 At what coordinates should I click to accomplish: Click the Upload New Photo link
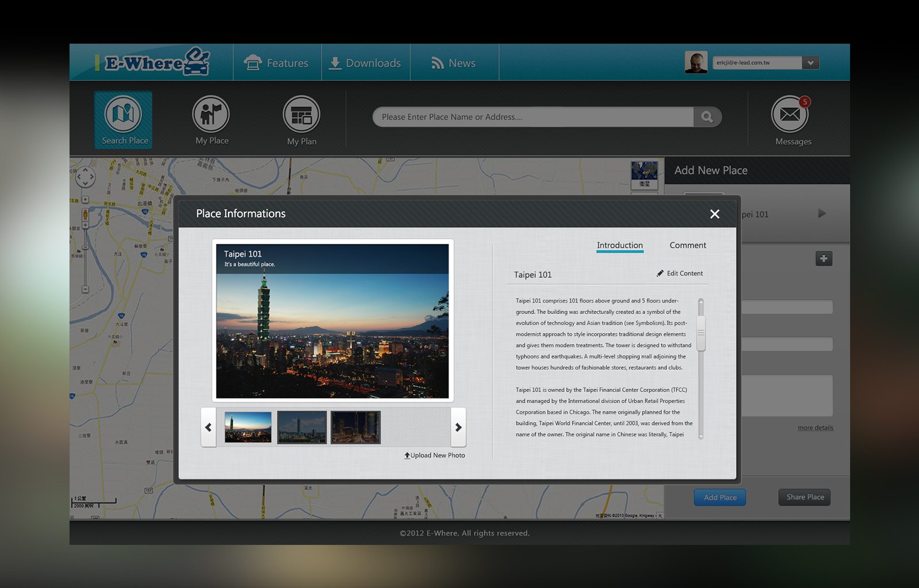point(435,455)
